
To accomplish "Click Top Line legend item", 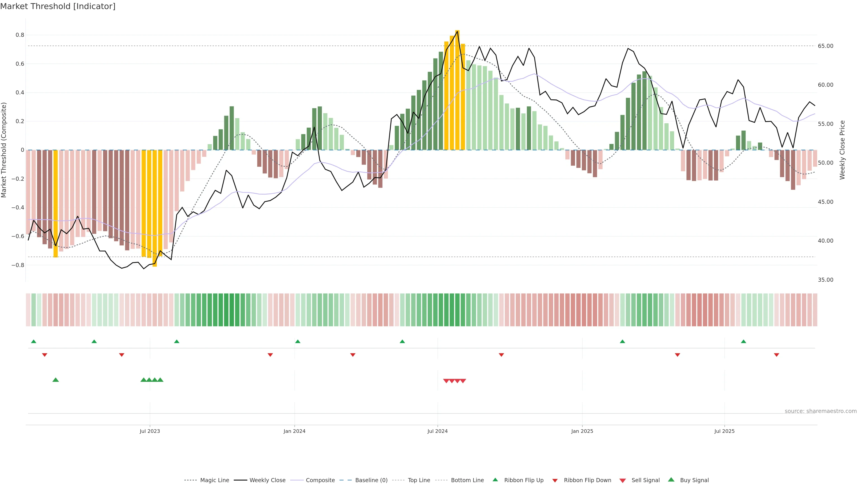I will point(419,480).
